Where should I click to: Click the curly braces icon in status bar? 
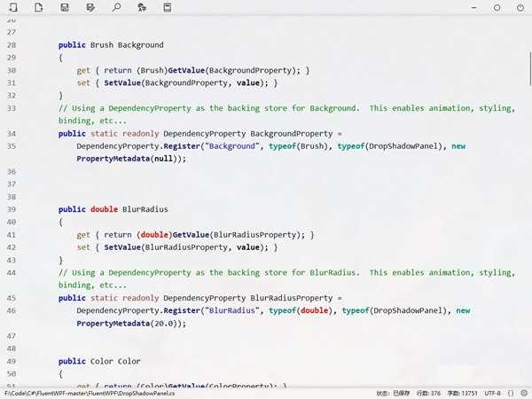pos(511,393)
